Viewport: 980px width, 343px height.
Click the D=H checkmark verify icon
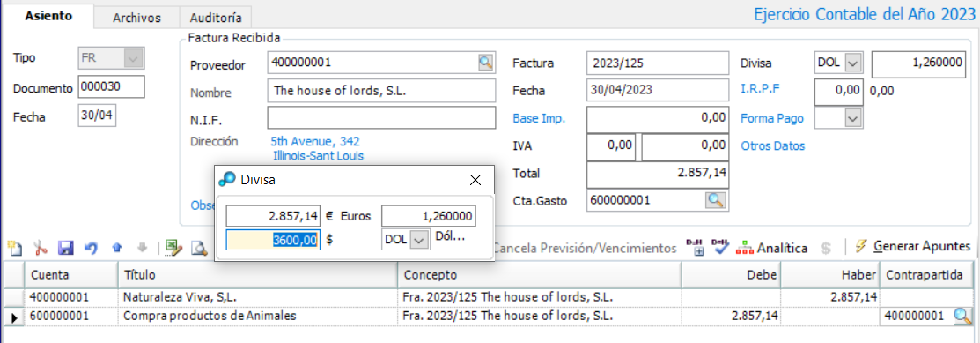point(720,247)
